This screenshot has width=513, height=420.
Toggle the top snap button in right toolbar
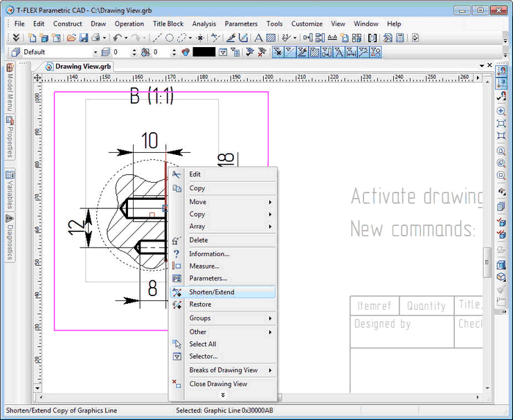tap(502, 71)
